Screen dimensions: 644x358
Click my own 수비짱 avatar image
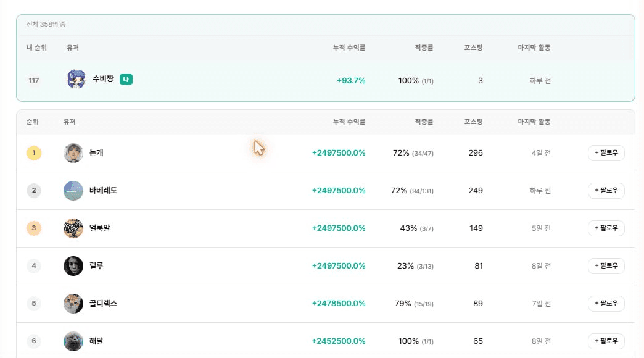click(x=76, y=80)
